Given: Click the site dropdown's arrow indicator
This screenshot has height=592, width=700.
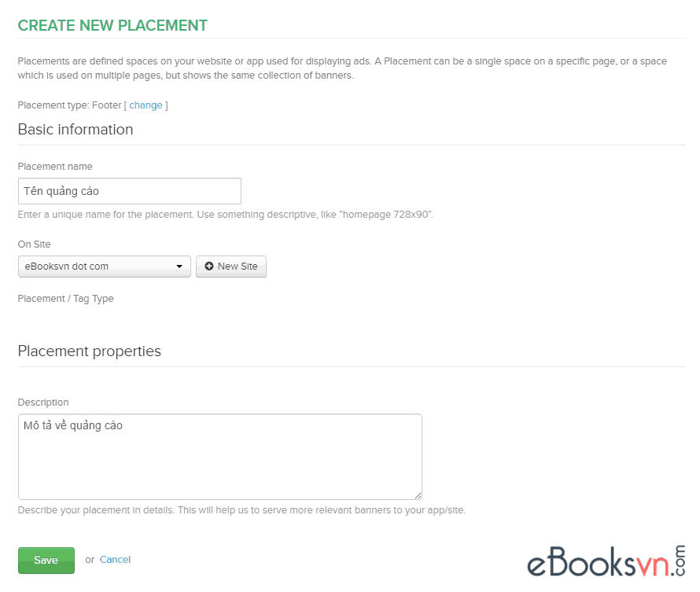Looking at the screenshot, I should tap(179, 267).
